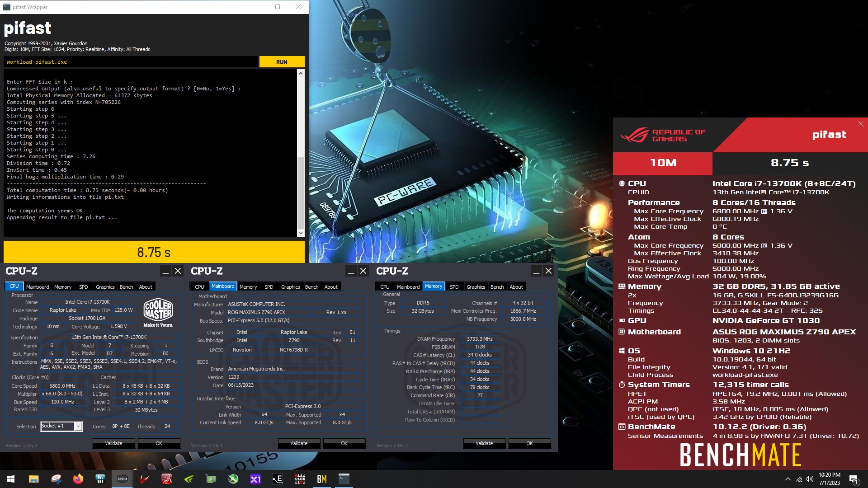This screenshot has width=868, height=488.
Task: Minimize Memory CPU-Z window
Action: pyautogui.click(x=536, y=271)
